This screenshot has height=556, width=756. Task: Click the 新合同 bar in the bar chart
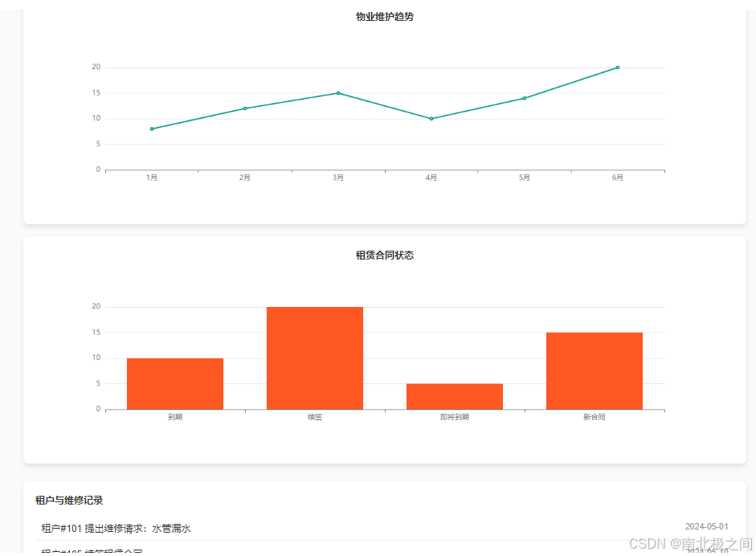point(595,371)
